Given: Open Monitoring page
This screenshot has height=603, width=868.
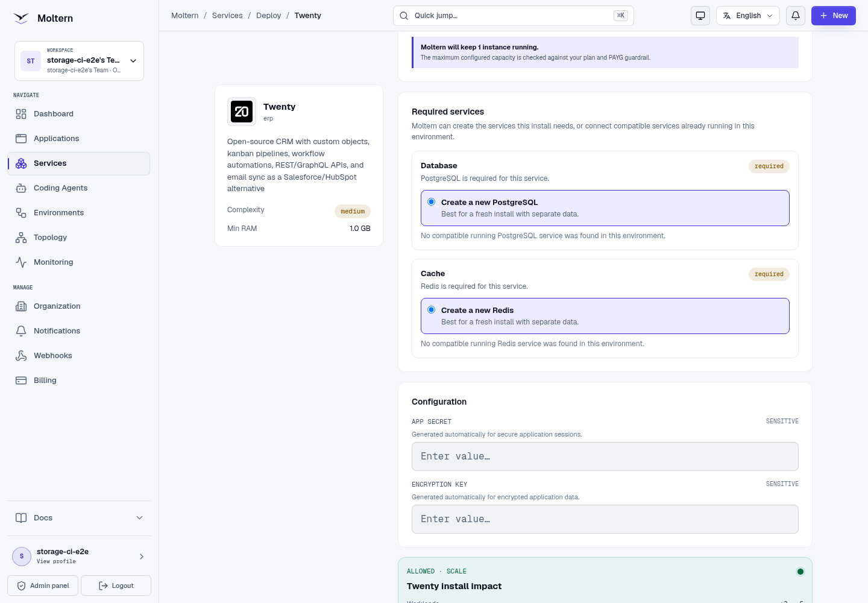Looking at the screenshot, I should coord(78,262).
